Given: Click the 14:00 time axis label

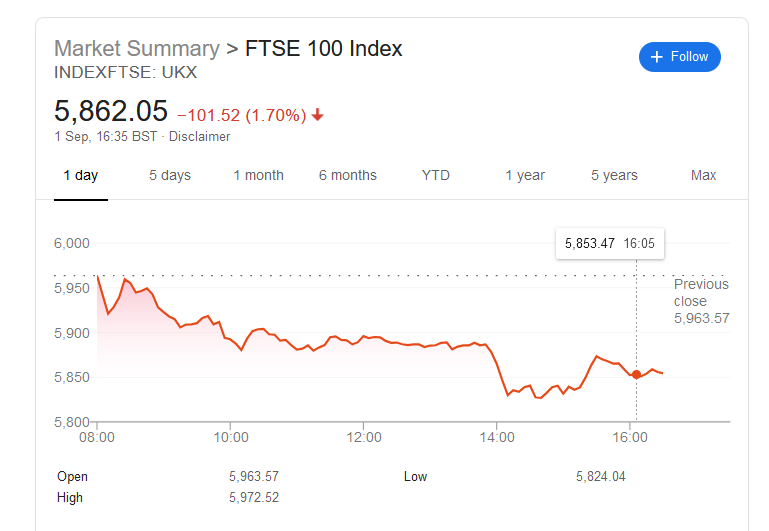Looking at the screenshot, I should point(497,437).
